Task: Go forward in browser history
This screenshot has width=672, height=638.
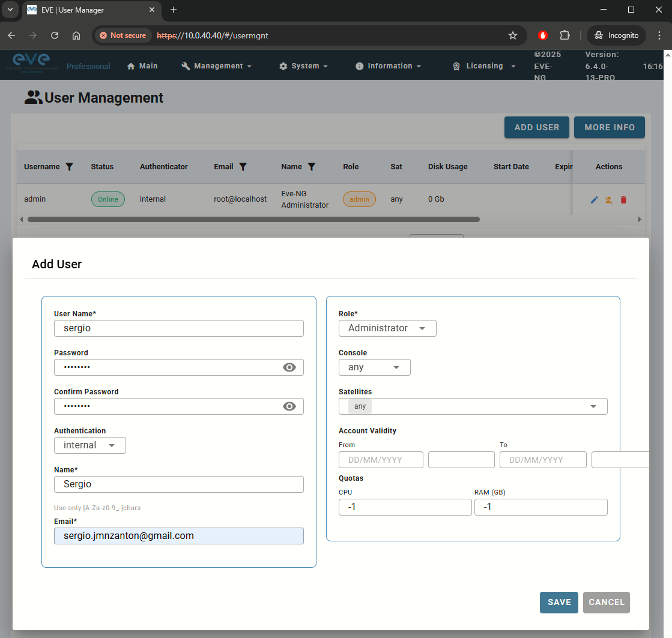Action: (33, 35)
